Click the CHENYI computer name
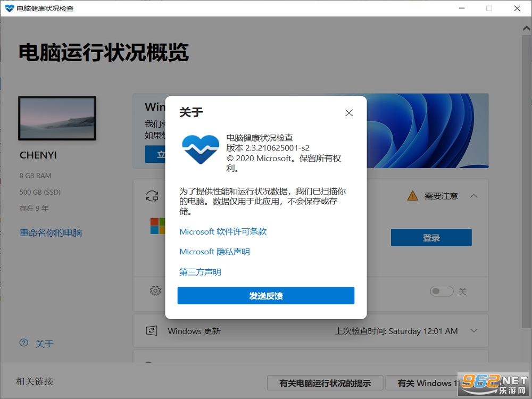 [38, 155]
